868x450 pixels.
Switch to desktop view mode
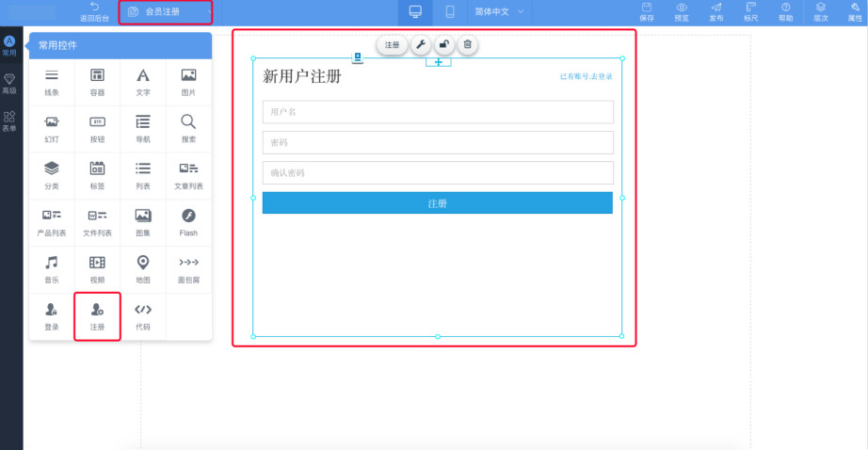coord(415,12)
